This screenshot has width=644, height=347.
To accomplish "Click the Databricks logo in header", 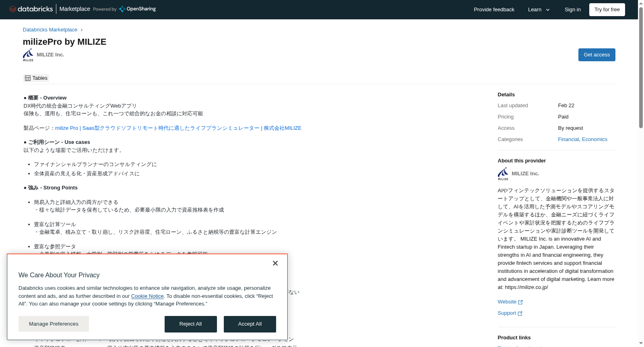I will [31, 9].
